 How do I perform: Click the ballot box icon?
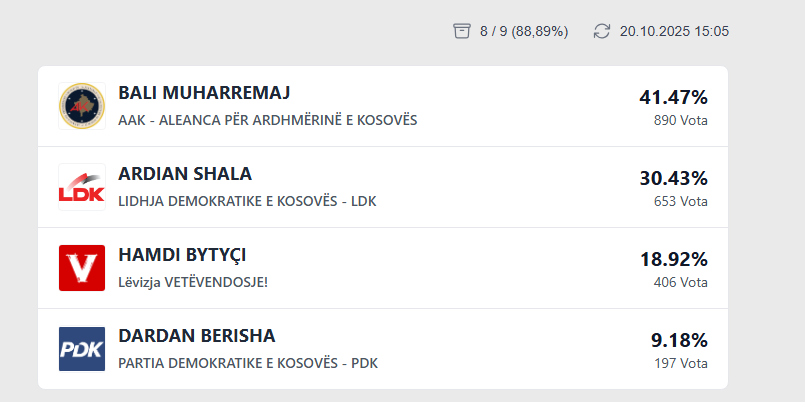click(x=461, y=31)
